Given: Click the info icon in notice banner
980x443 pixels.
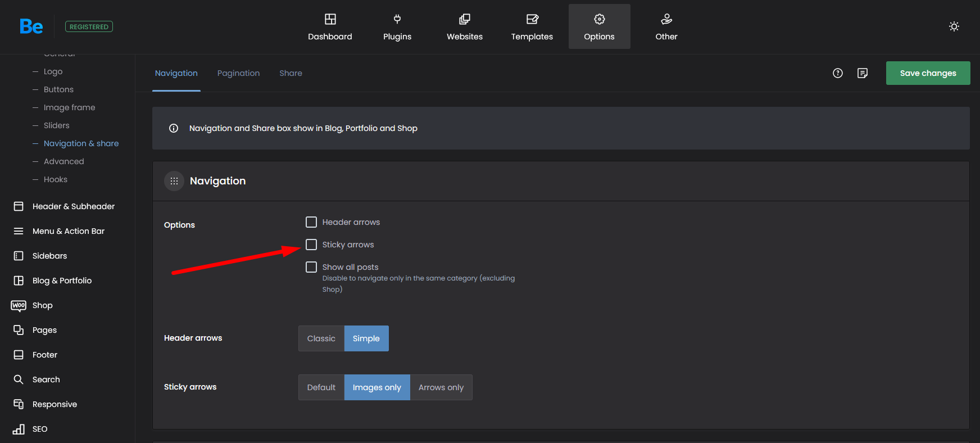Looking at the screenshot, I should click(174, 128).
